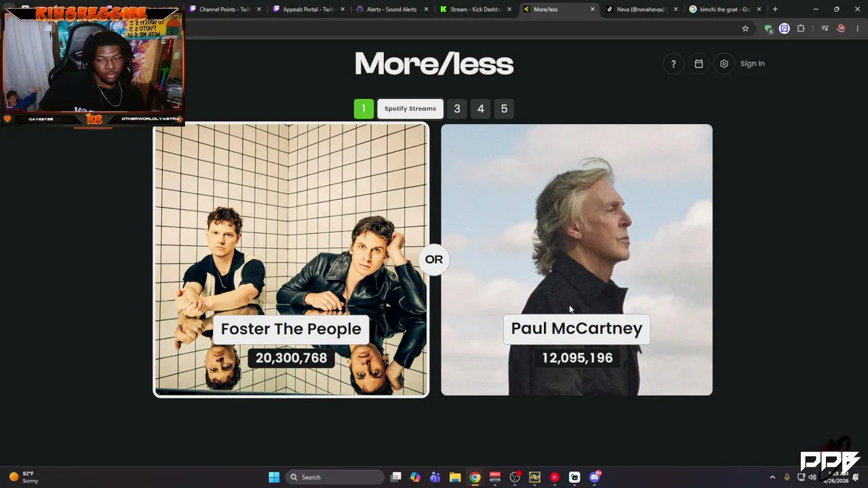Go to round 3
Screen dimensions: 868x488
point(457,108)
